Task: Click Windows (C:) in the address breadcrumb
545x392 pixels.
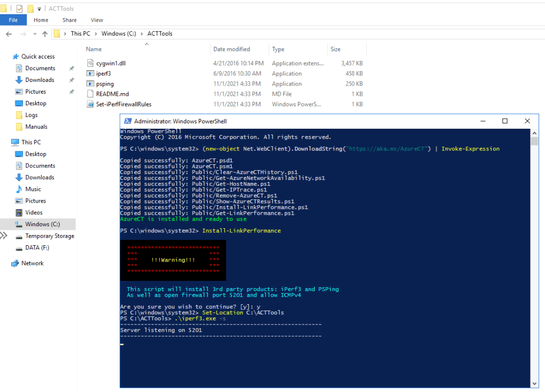Action: (119, 34)
